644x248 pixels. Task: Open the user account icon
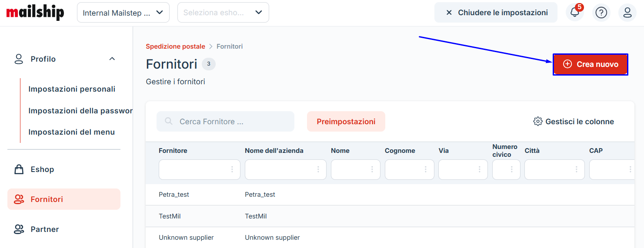coord(627,13)
